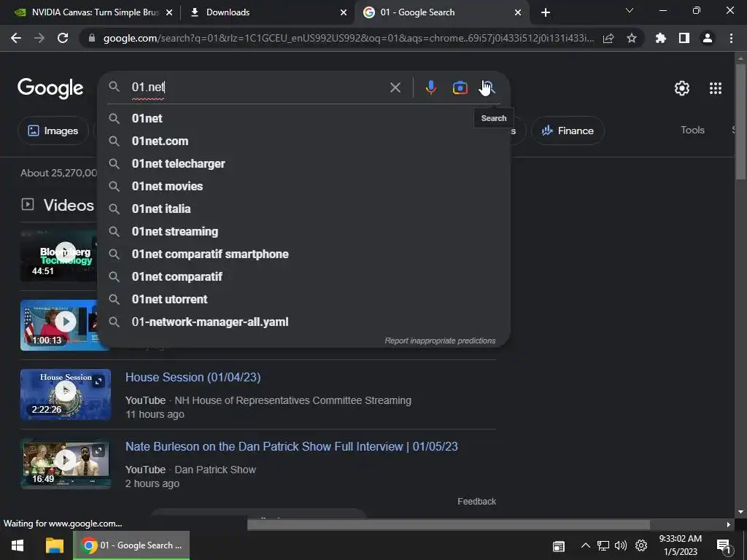Screen dimensions: 747x560
Task: Pick the plain 01net comparatif suggestion
Action: 303,276
